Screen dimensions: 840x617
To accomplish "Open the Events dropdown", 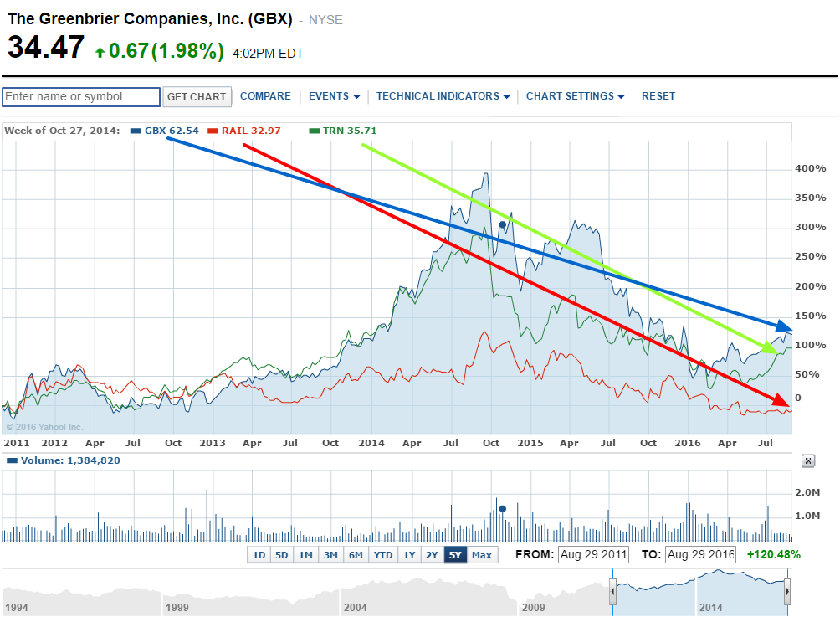I will (334, 96).
